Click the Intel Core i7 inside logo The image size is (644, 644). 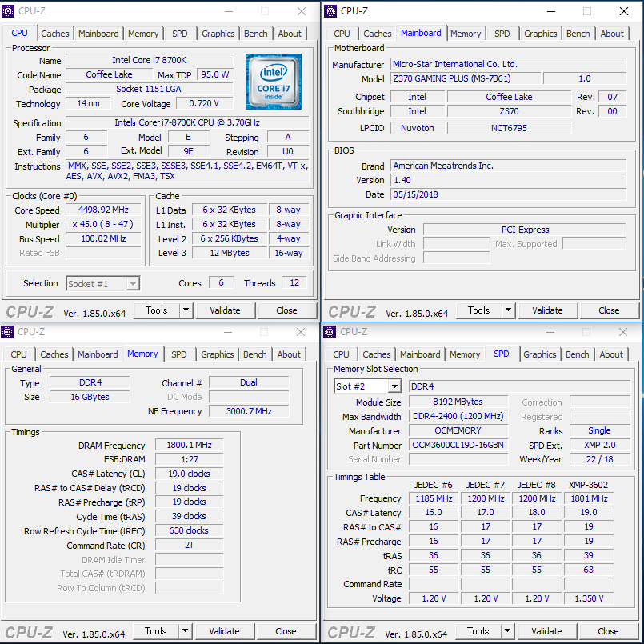point(273,82)
